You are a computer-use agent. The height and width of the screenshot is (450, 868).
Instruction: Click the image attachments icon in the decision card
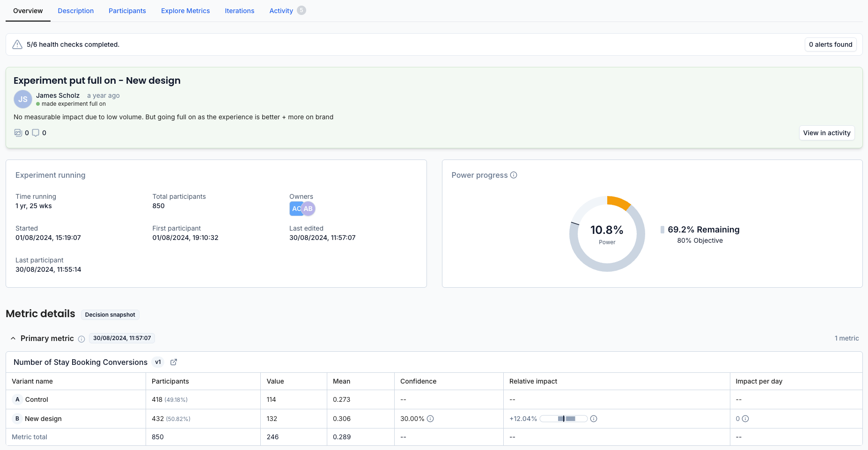coord(18,133)
